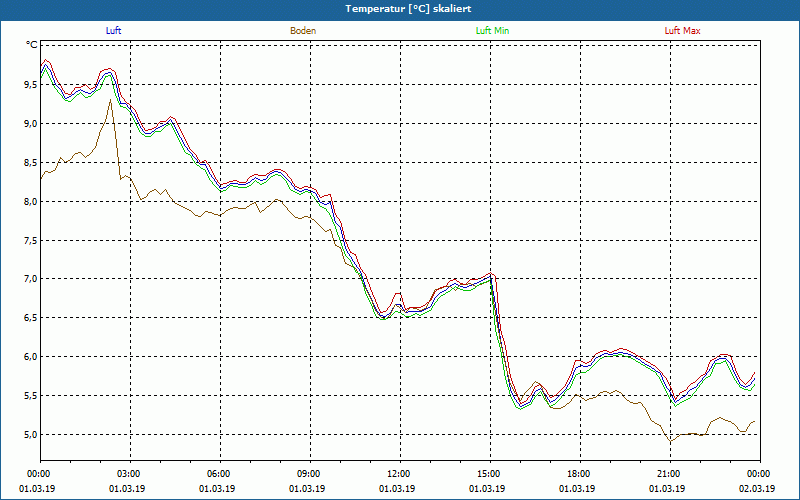Click the 02.03.19 date label
Viewport: 800px width, 500px height.
(757, 489)
